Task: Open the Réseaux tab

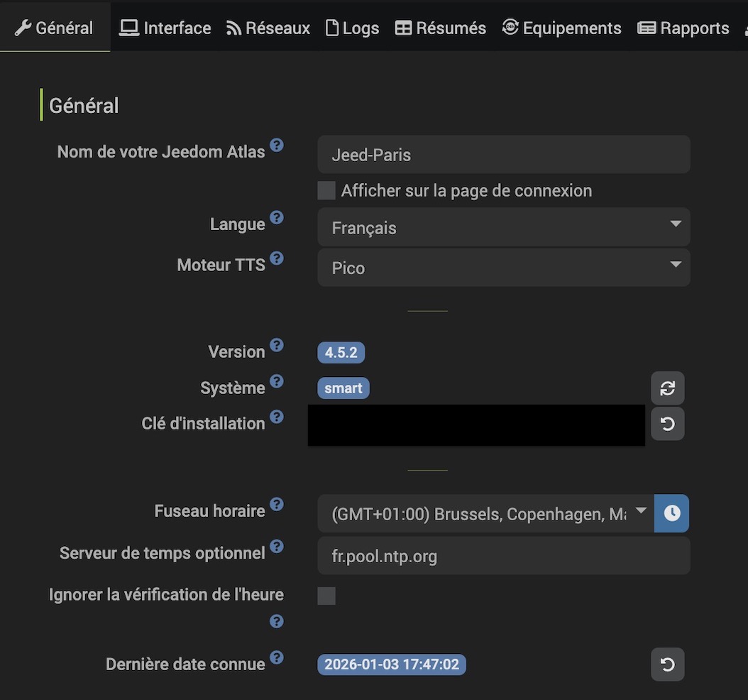Action: click(268, 28)
